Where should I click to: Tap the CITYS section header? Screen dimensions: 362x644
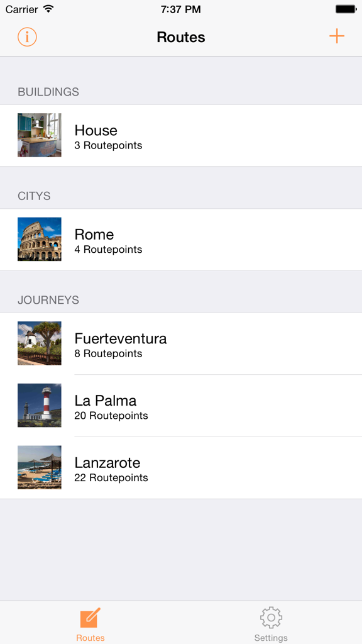pos(33,196)
